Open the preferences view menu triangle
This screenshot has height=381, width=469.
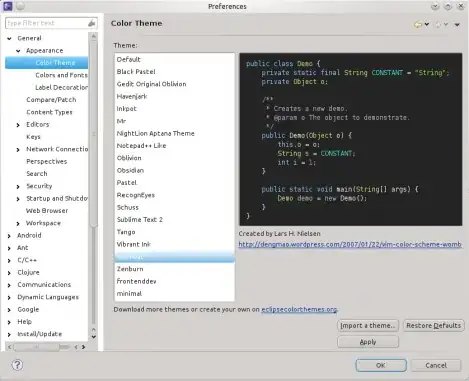tap(457, 24)
